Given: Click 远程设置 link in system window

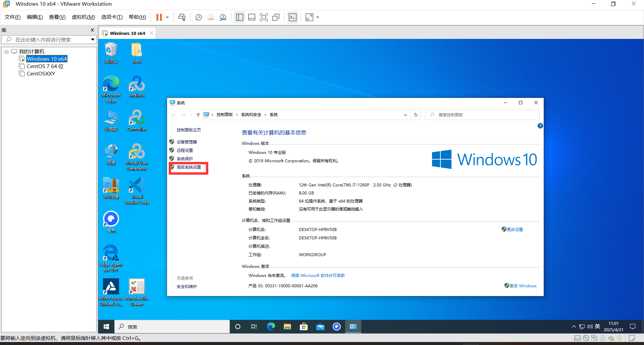Looking at the screenshot, I should click(184, 151).
